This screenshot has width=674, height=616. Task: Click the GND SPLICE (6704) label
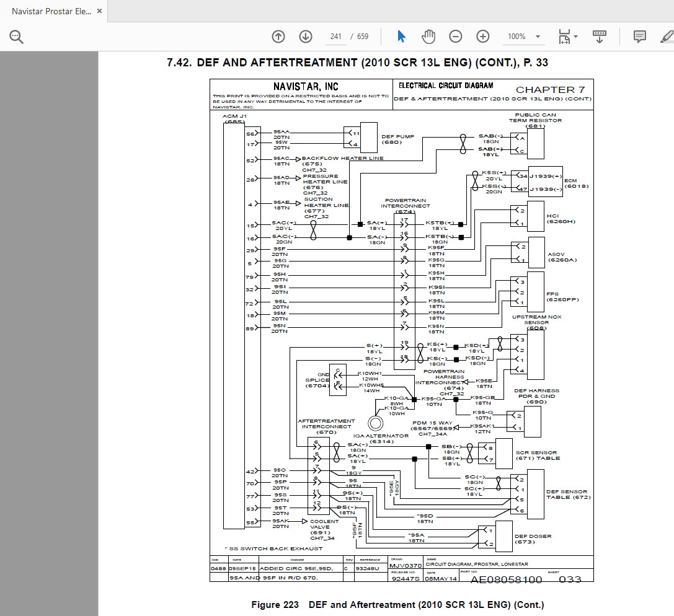317,380
